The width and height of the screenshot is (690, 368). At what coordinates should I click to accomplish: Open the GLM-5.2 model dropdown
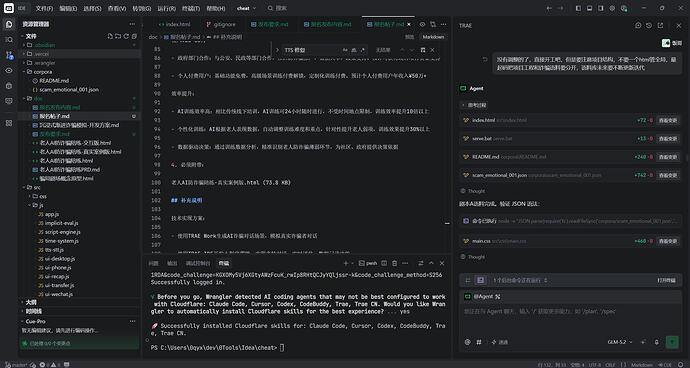point(620,342)
